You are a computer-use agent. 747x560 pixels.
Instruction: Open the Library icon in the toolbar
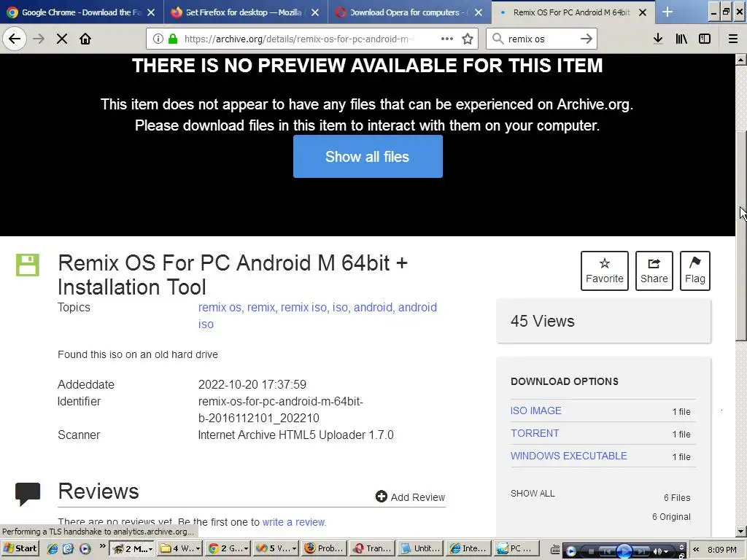click(x=681, y=39)
